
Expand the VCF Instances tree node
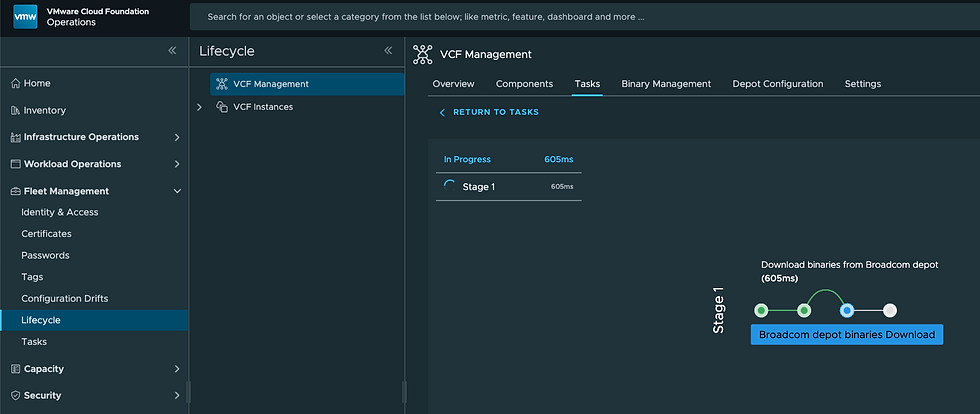click(x=200, y=107)
